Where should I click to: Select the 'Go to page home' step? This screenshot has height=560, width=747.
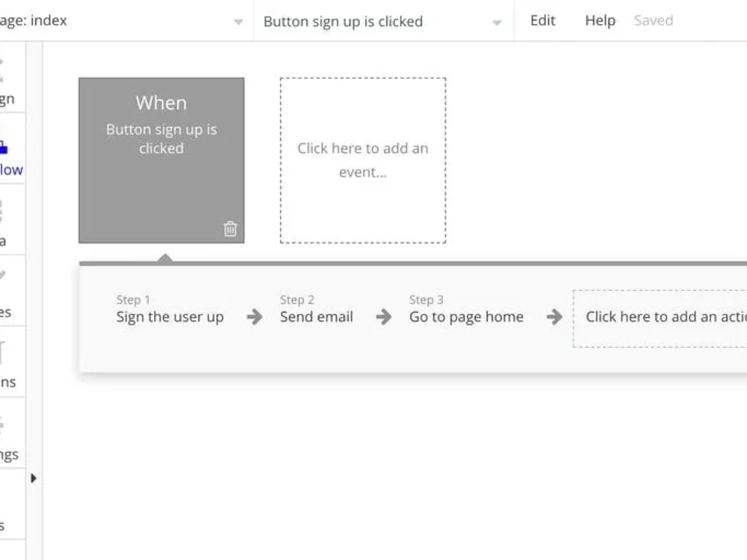click(465, 317)
